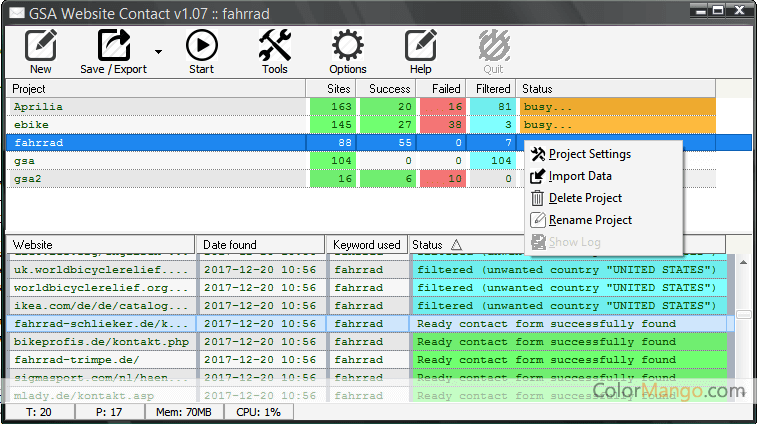757x424 pixels.
Task: Sort by the Project column header
Action: (155, 89)
